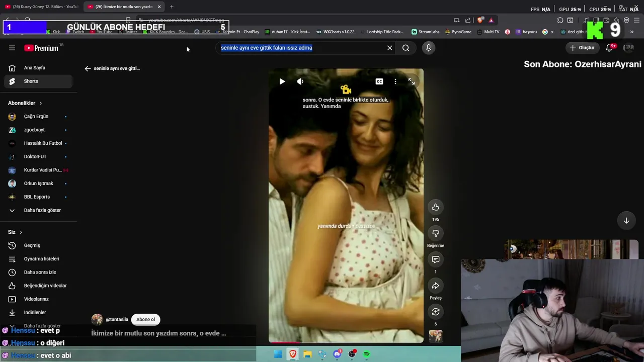Close the İkimize bir mutlu son tab

(159, 7)
